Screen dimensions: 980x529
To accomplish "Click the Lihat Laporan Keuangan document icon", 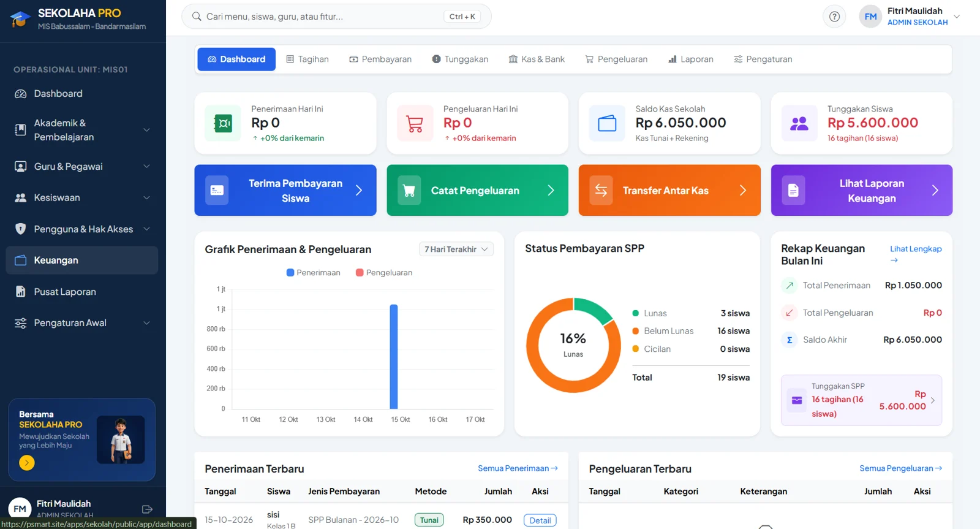I will click(x=793, y=190).
